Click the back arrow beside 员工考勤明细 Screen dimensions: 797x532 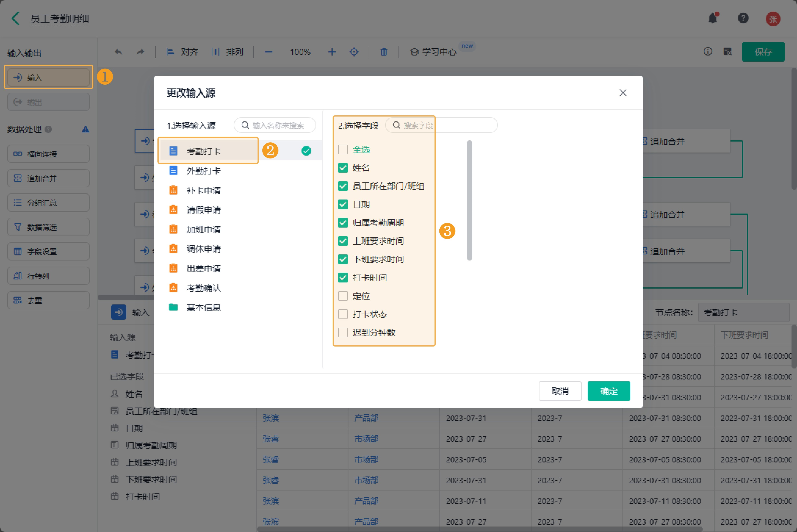pos(16,18)
